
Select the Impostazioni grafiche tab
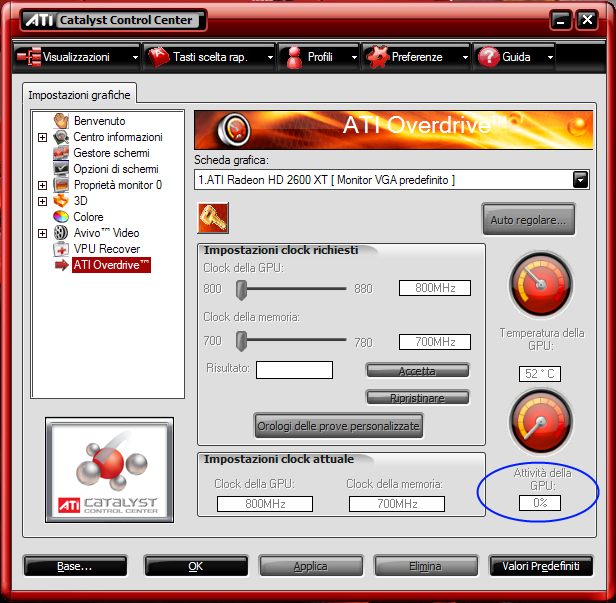pyautogui.click(x=79, y=95)
